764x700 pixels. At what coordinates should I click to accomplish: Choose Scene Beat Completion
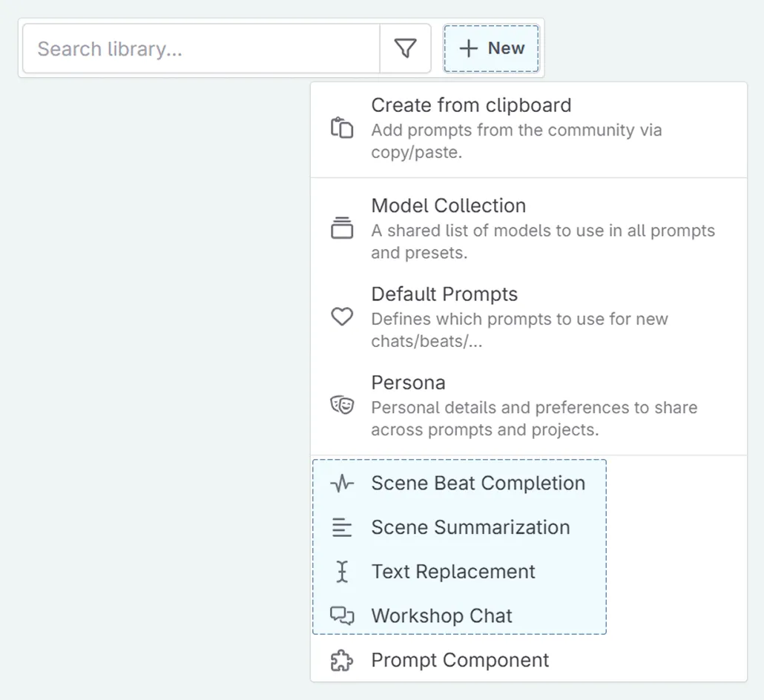click(478, 483)
